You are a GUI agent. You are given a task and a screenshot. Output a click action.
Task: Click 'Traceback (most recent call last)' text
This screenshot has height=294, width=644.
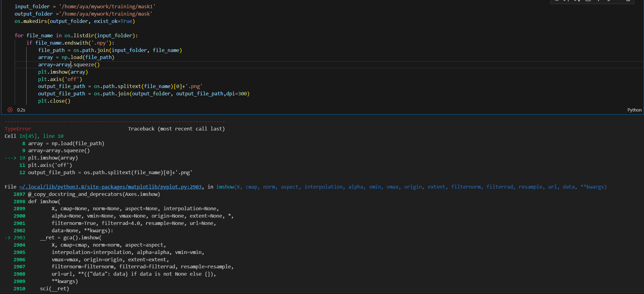point(176,129)
